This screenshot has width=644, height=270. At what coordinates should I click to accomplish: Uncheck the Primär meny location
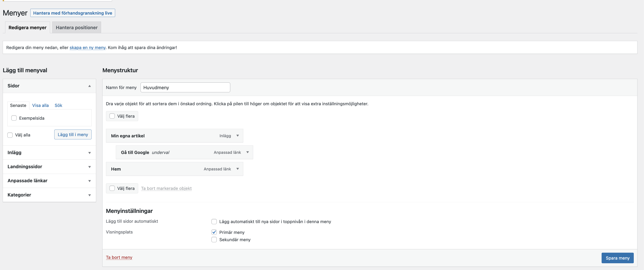[x=214, y=232]
